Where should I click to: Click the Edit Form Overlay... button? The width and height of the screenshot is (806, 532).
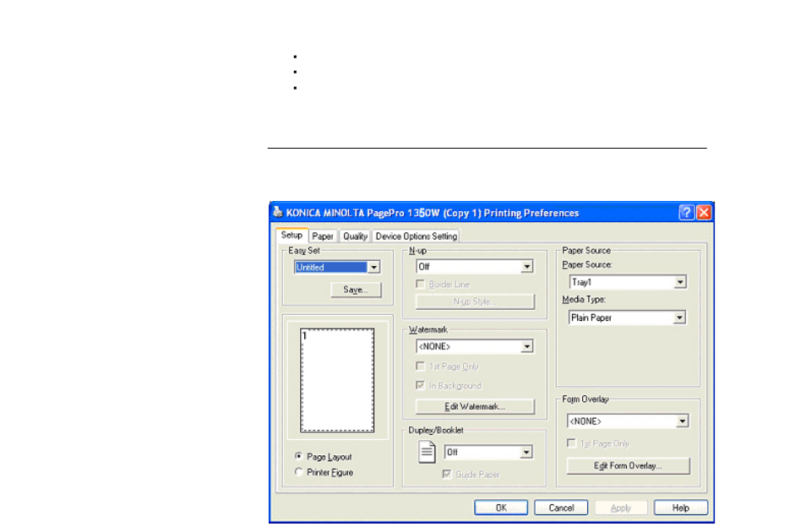(x=628, y=466)
